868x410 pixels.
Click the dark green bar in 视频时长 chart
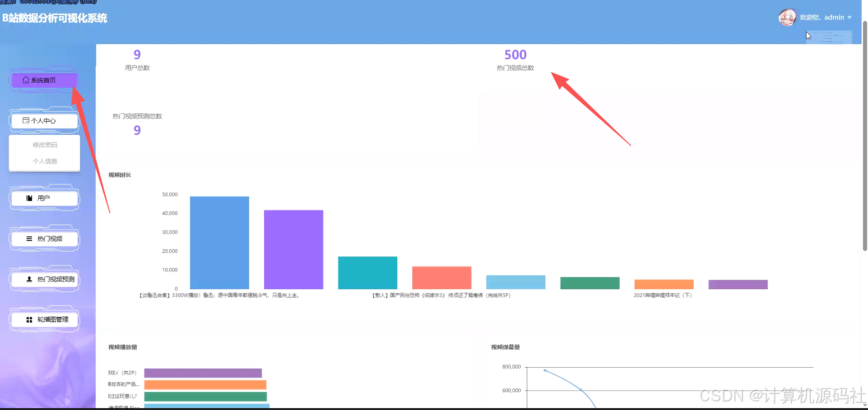point(590,283)
